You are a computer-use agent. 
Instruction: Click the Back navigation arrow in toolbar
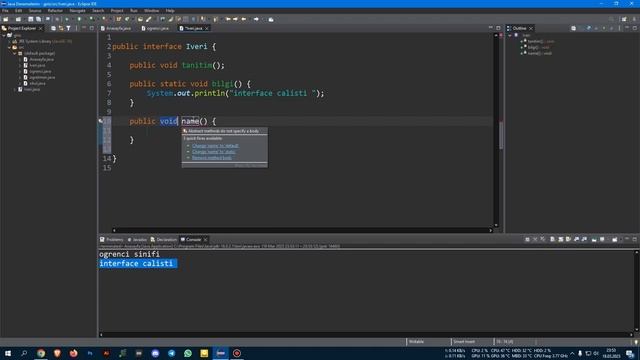click(244, 19)
